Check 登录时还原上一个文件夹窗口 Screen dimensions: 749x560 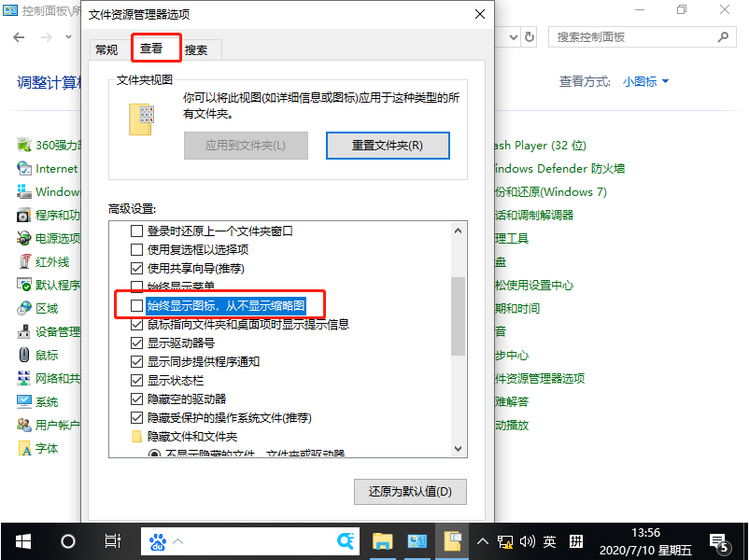136,231
